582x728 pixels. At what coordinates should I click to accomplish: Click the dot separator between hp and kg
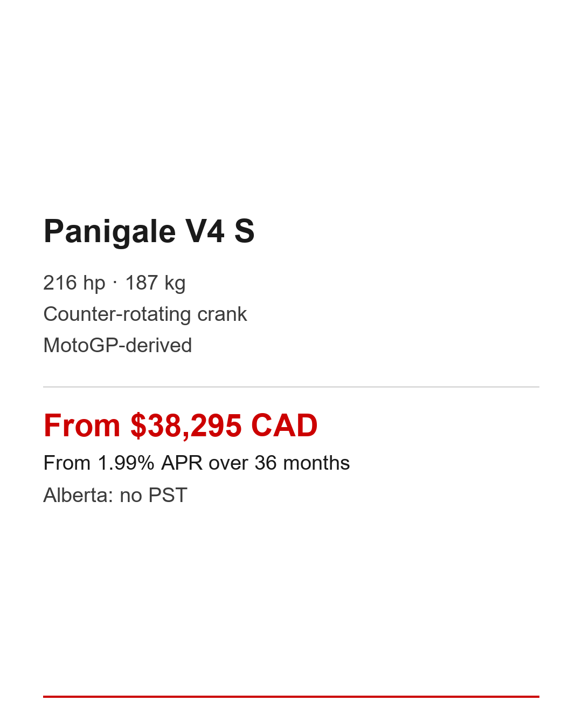click(x=115, y=283)
